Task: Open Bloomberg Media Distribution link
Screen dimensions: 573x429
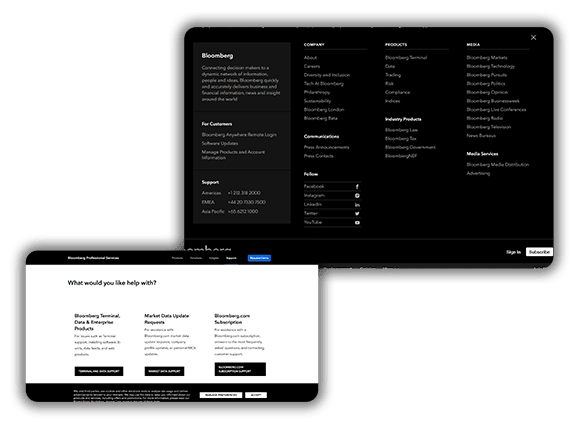Action: click(x=498, y=165)
